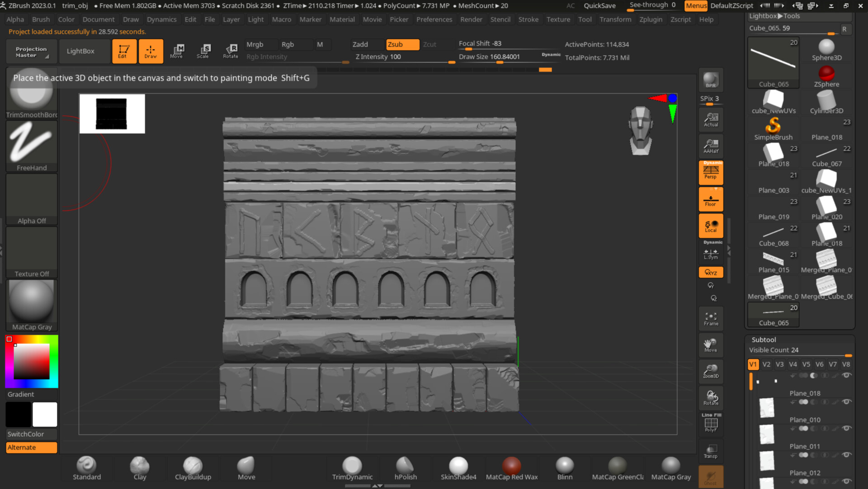This screenshot has width=868, height=489.
Task: Expand the Subtool palette header
Action: pos(764,340)
